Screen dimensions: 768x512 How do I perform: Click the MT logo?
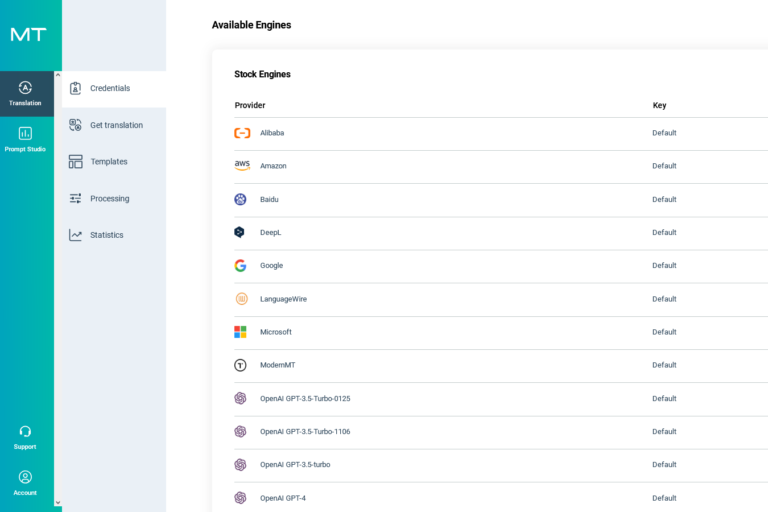pyautogui.click(x=28, y=34)
